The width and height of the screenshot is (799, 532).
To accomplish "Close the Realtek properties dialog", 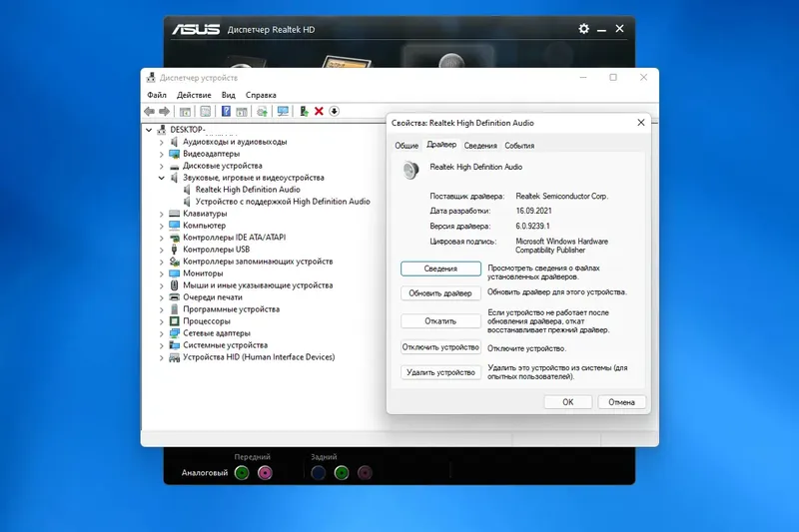I will click(641, 123).
